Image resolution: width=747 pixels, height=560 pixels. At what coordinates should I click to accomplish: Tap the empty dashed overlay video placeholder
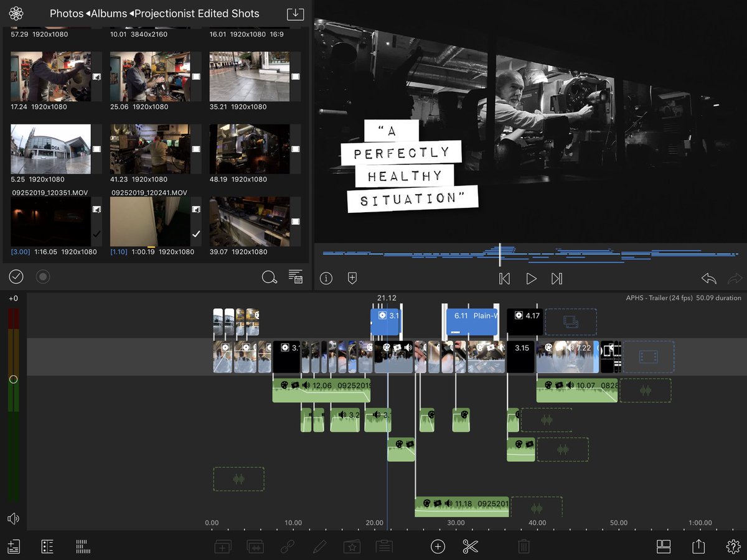[x=571, y=322]
